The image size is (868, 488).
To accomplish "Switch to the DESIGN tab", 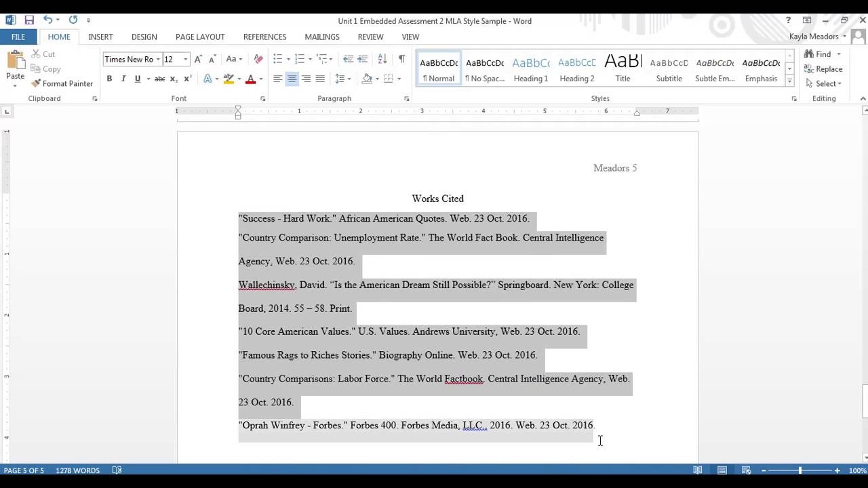I will point(144,37).
